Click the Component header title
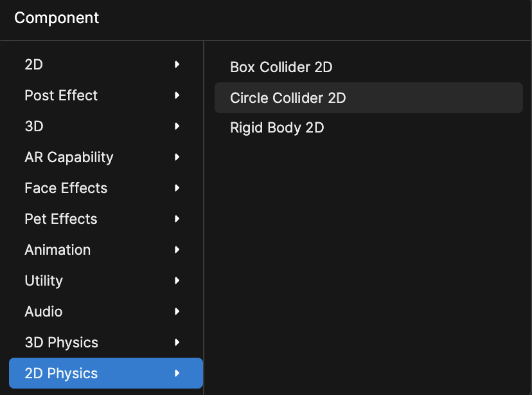 pos(57,18)
